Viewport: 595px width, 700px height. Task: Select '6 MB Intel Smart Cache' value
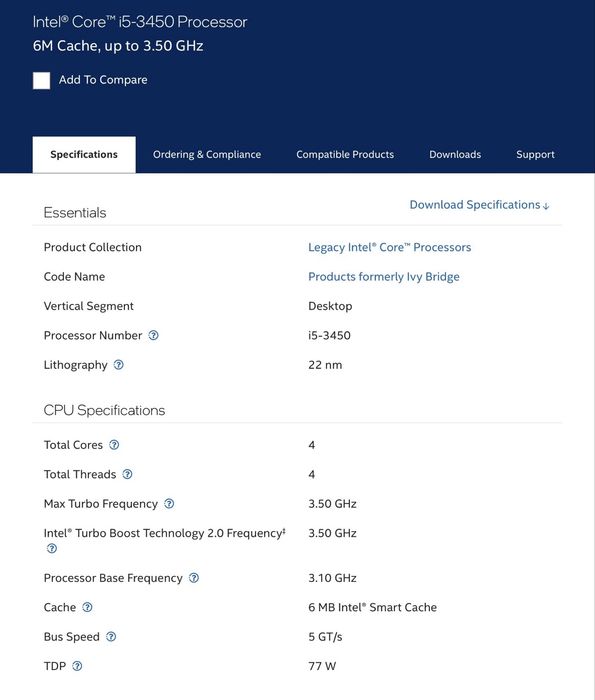[372, 608]
